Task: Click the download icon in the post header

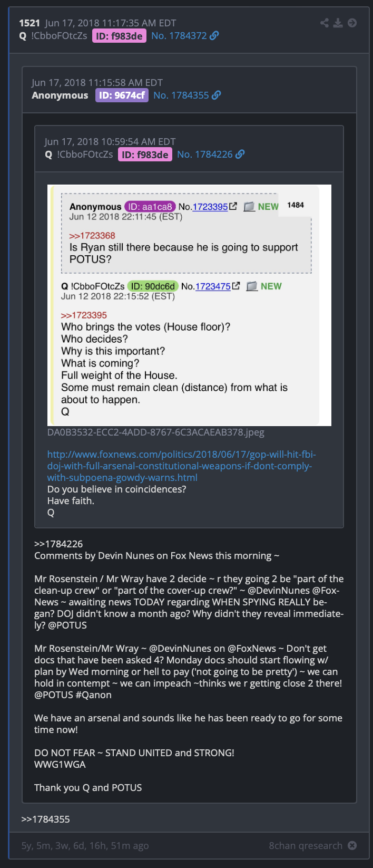Action: pyautogui.click(x=338, y=23)
